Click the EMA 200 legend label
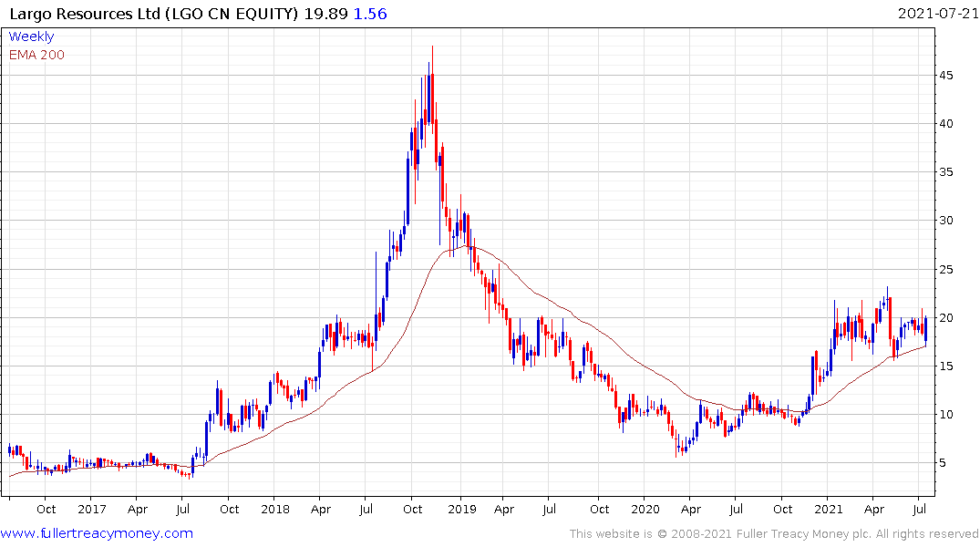This screenshot has width=980, height=547. click(x=36, y=55)
